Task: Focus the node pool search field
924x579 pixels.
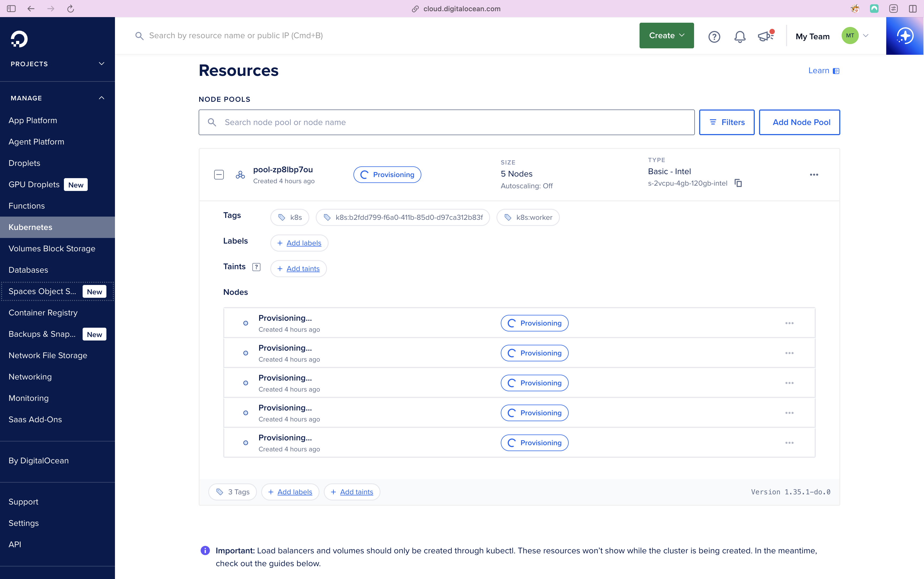Action: pyautogui.click(x=446, y=122)
